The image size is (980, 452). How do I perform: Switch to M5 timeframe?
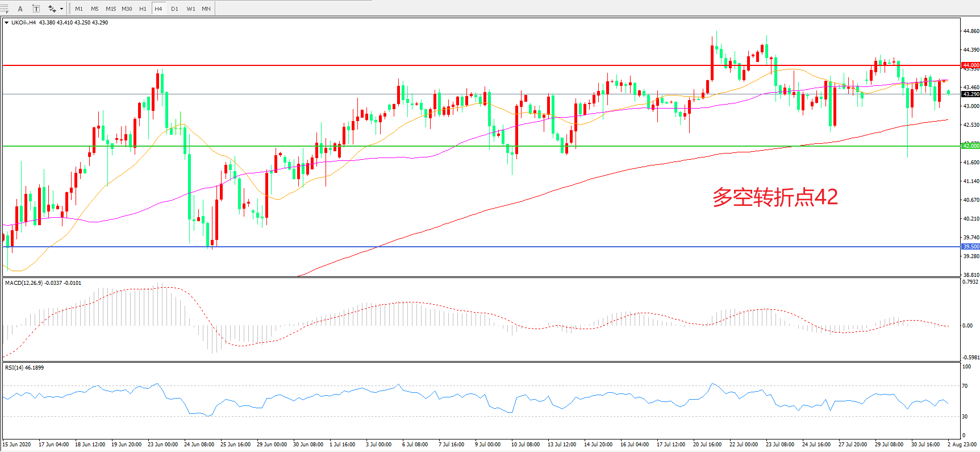pos(94,9)
